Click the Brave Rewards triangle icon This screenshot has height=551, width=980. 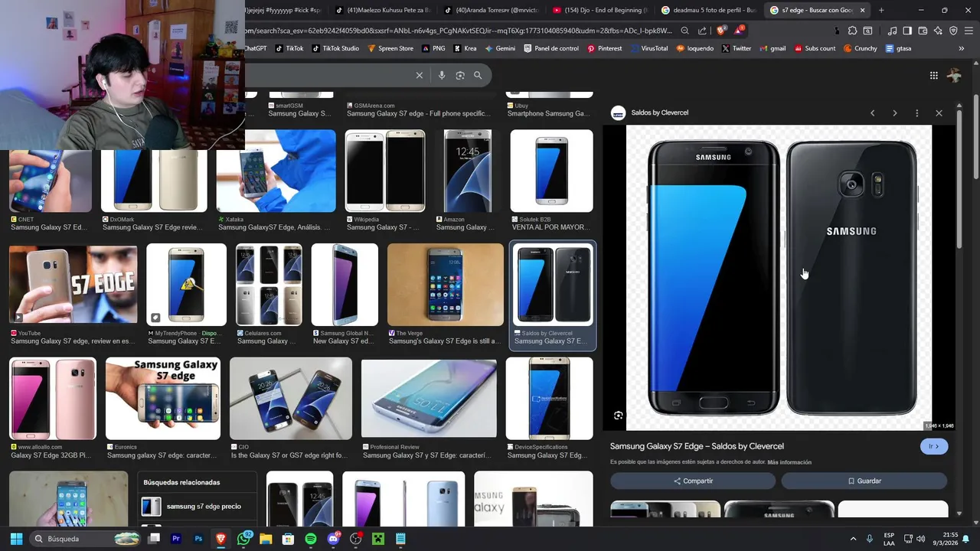coord(739,31)
